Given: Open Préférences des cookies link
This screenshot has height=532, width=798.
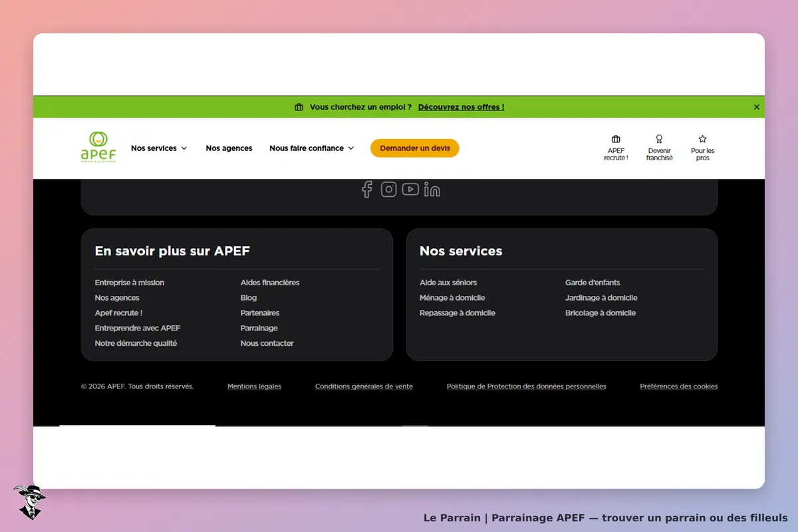Looking at the screenshot, I should [x=679, y=386].
